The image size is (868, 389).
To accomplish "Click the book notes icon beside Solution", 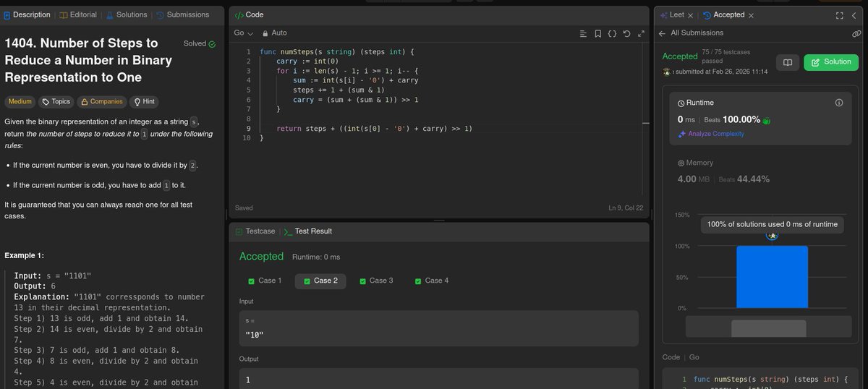I will coord(788,62).
